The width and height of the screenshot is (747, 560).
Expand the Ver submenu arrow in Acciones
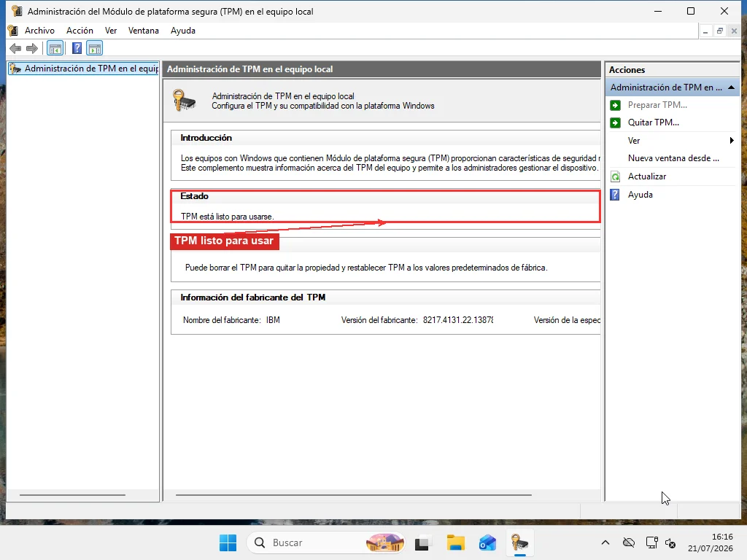[x=731, y=141]
